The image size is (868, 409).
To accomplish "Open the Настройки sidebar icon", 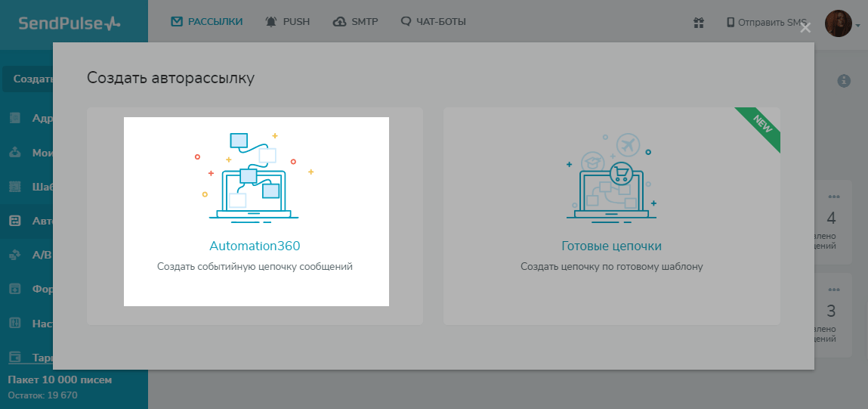I will [x=15, y=323].
